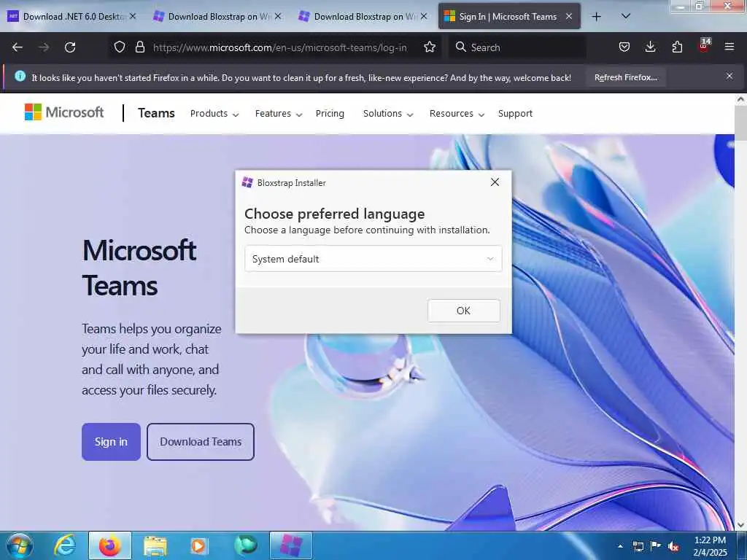Click the page vertical scrollbar thumb

coord(740,122)
